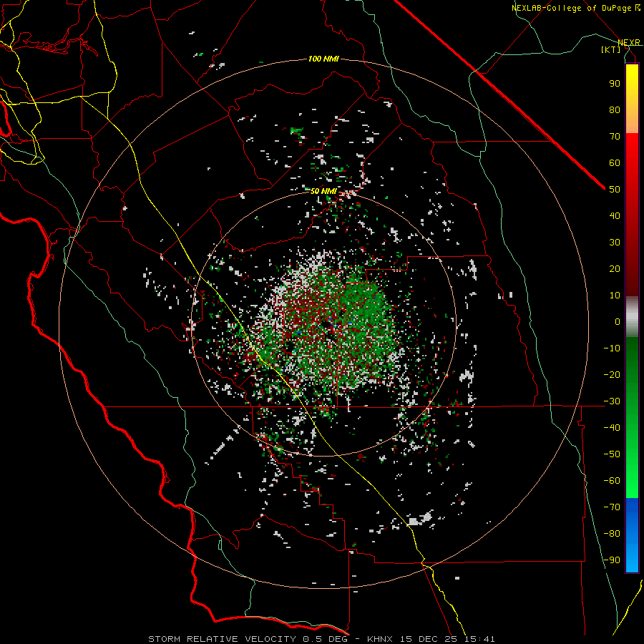Select the 100 NMI range ring label
This screenshot has height=644, width=644.
tap(323, 59)
